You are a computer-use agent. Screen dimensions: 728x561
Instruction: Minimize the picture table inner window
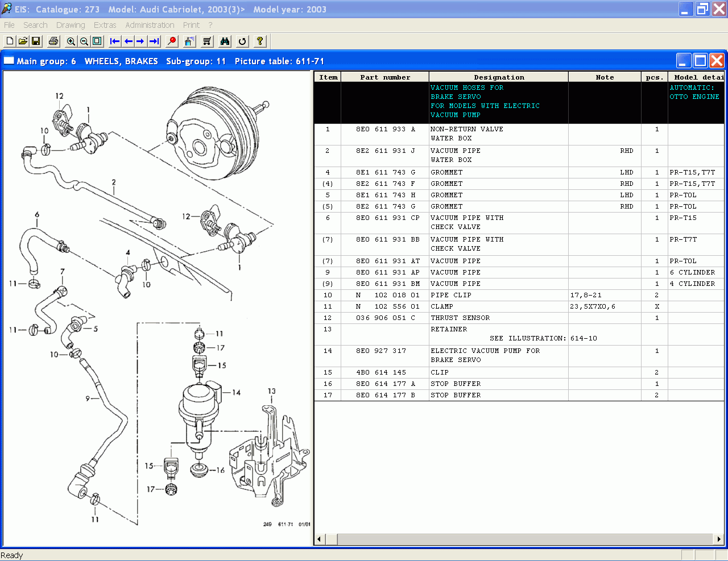(x=684, y=61)
